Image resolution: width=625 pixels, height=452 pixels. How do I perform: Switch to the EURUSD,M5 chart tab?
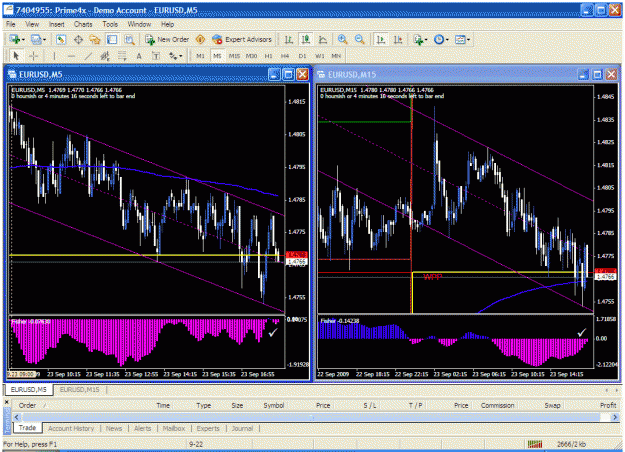[x=28, y=389]
